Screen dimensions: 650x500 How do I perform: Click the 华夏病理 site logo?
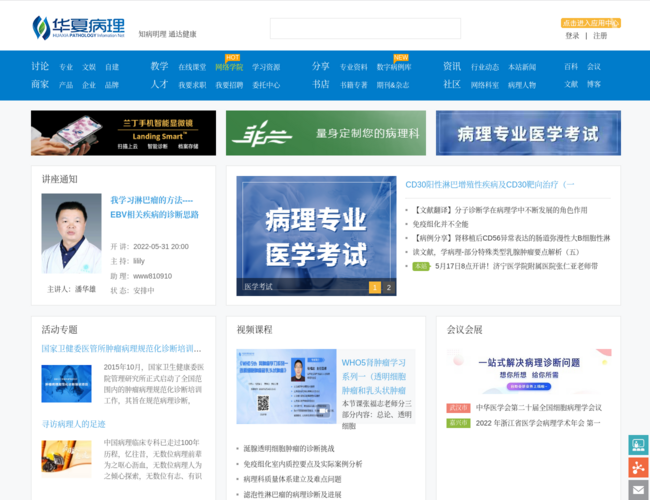(78, 28)
